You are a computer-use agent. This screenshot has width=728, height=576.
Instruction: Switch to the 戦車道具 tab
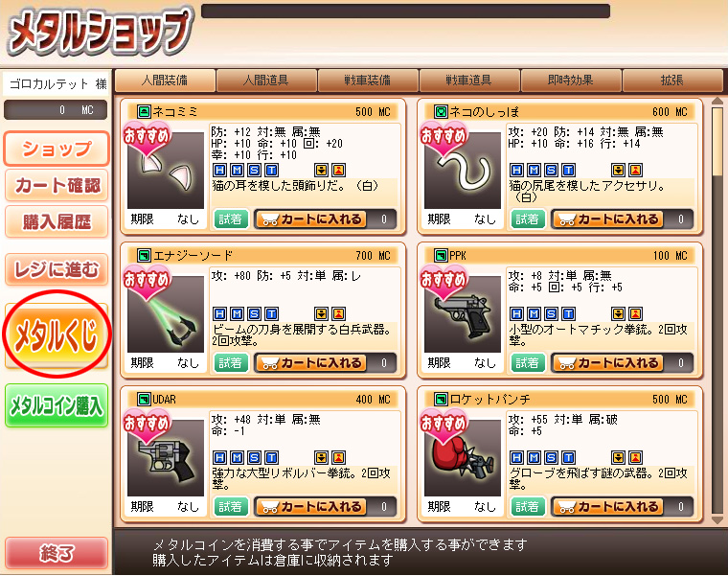[469, 81]
